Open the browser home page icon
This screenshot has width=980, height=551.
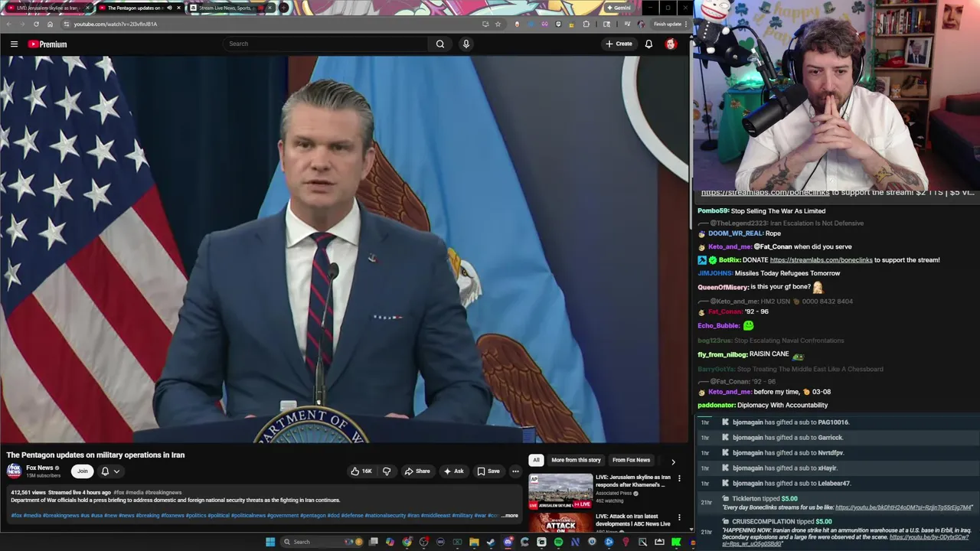click(x=50, y=24)
